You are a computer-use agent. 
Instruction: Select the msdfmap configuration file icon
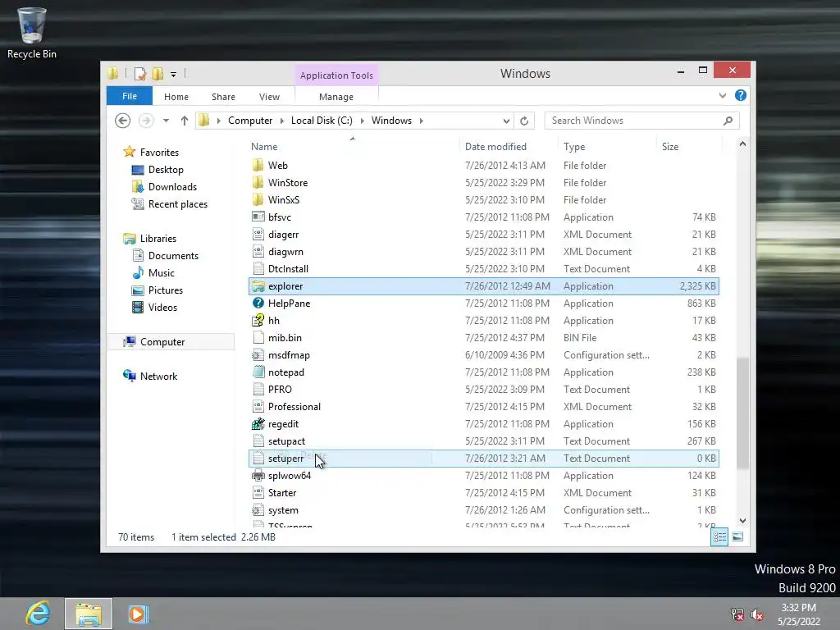[x=258, y=354]
